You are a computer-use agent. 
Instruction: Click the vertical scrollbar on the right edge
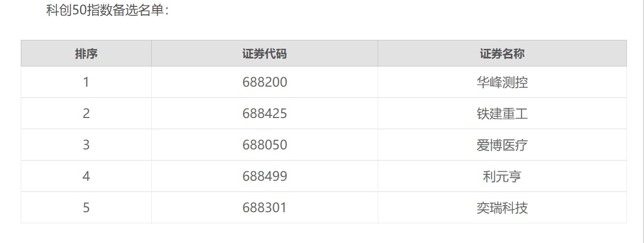coord(641,121)
